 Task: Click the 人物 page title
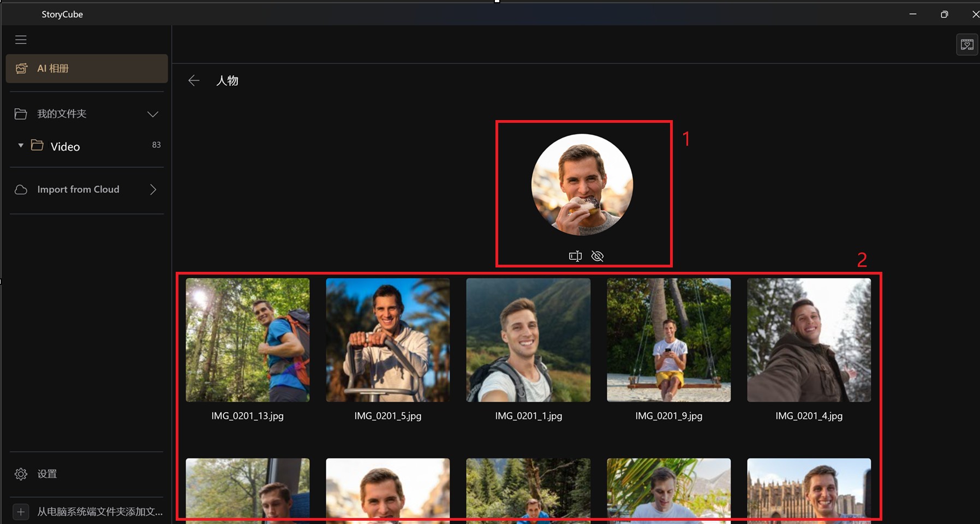(x=227, y=81)
